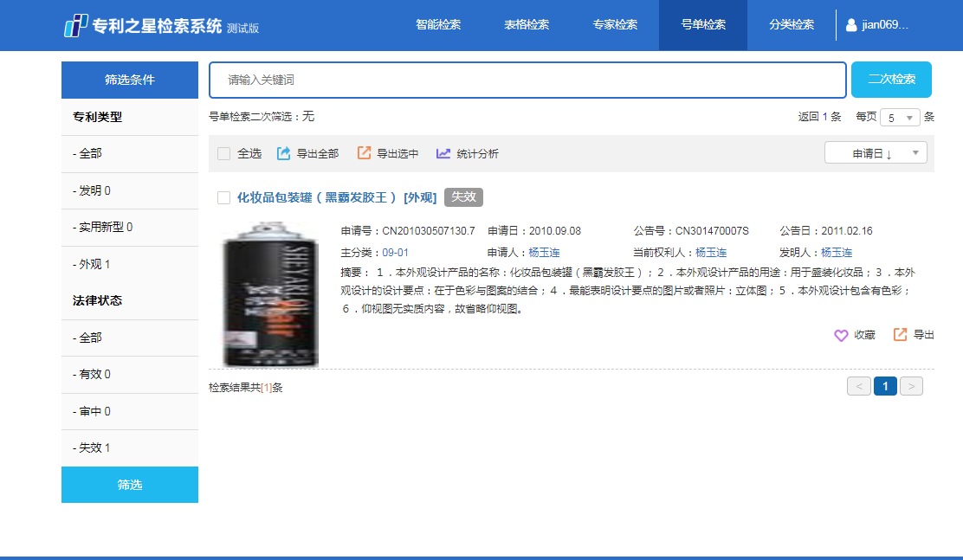Go to previous page arrow in pagination
This screenshot has height=560, width=963.
click(x=858, y=386)
